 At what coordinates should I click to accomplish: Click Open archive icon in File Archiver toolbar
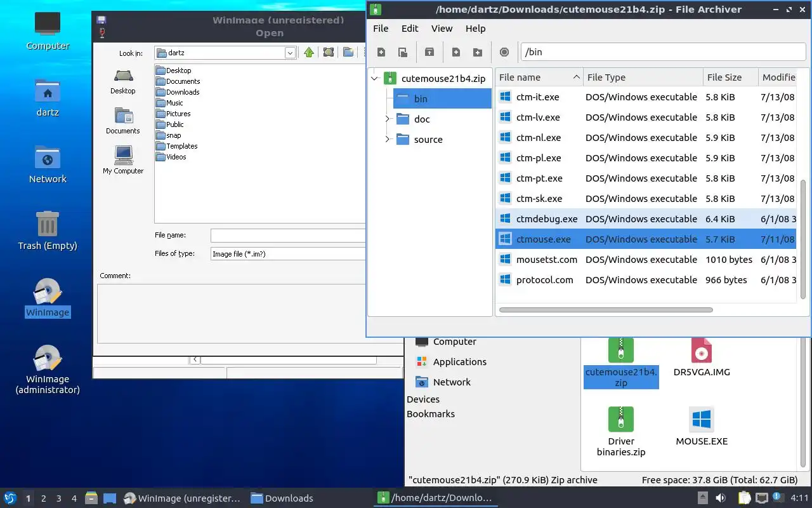402,52
